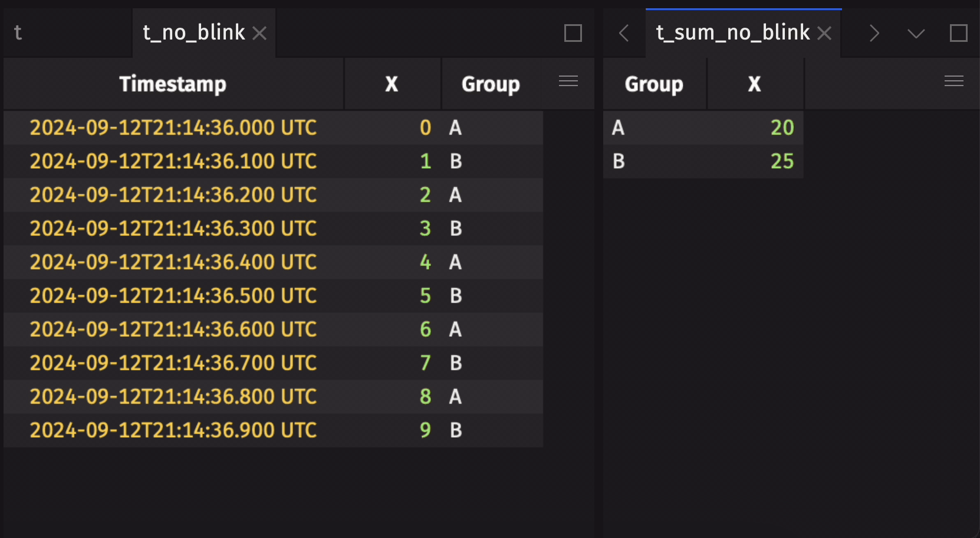Open table options menu on t_sum_no_blink panel
Image resolution: width=980 pixels, height=538 pixels.
click(953, 81)
